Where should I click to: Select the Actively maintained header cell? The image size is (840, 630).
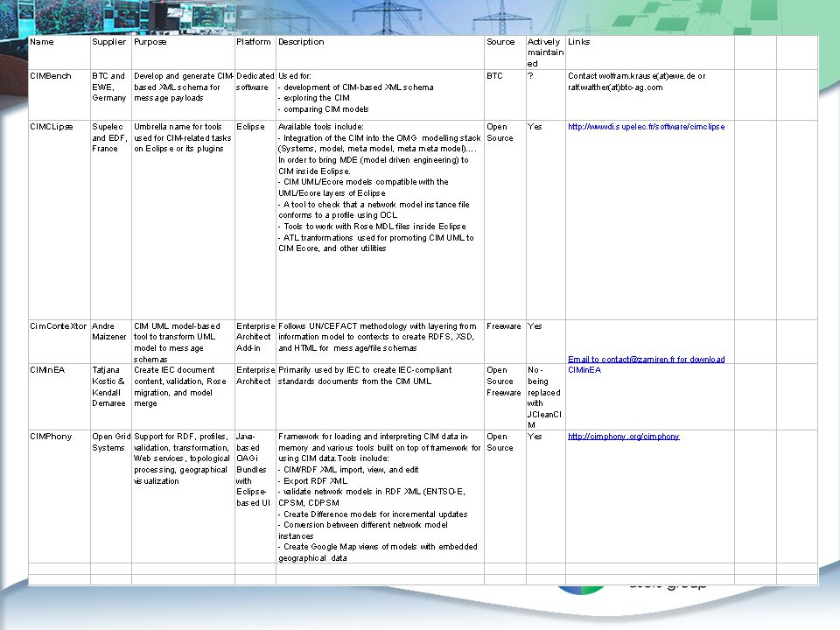(x=545, y=52)
